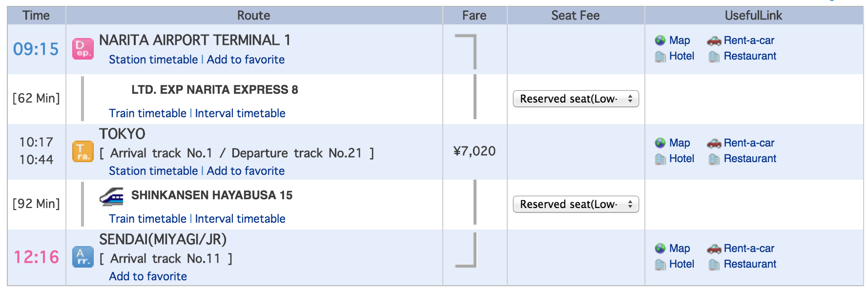Click the Hotel building icon in Sendai row
The height and width of the screenshot is (293, 868).
[x=661, y=265]
